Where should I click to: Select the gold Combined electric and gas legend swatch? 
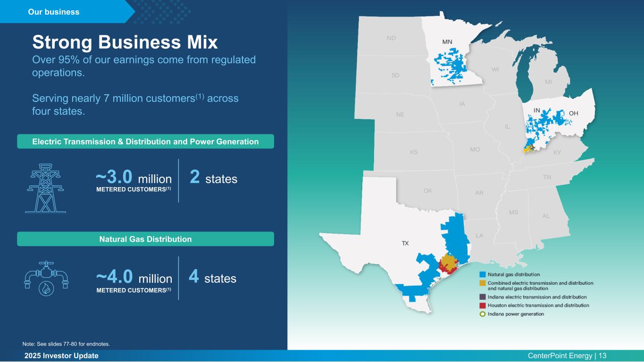click(482, 283)
